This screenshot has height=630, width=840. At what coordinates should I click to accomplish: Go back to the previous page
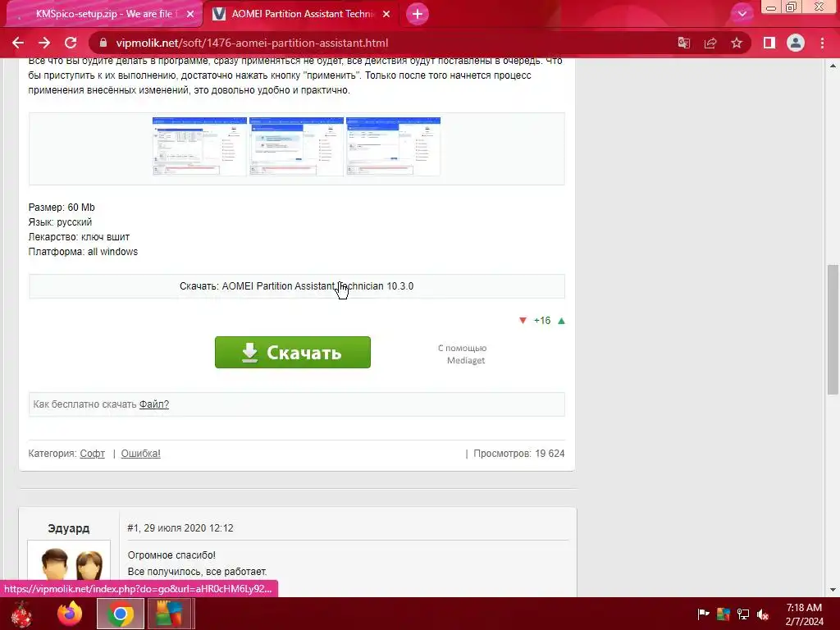coord(18,43)
